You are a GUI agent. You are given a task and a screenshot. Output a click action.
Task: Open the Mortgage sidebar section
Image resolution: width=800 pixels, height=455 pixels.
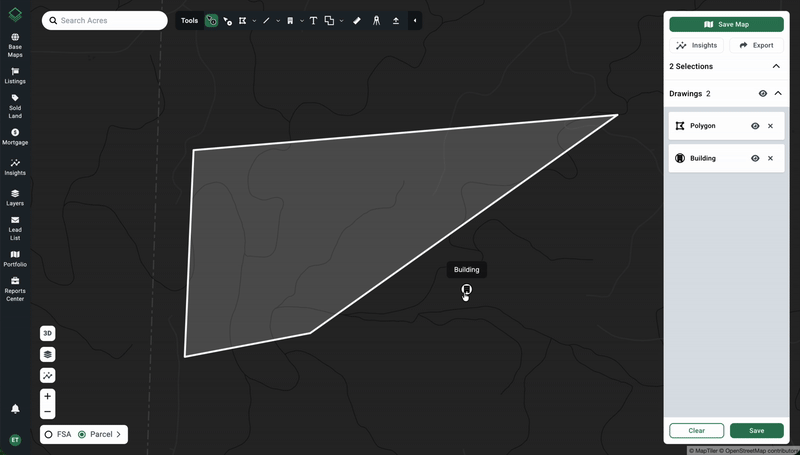15,137
